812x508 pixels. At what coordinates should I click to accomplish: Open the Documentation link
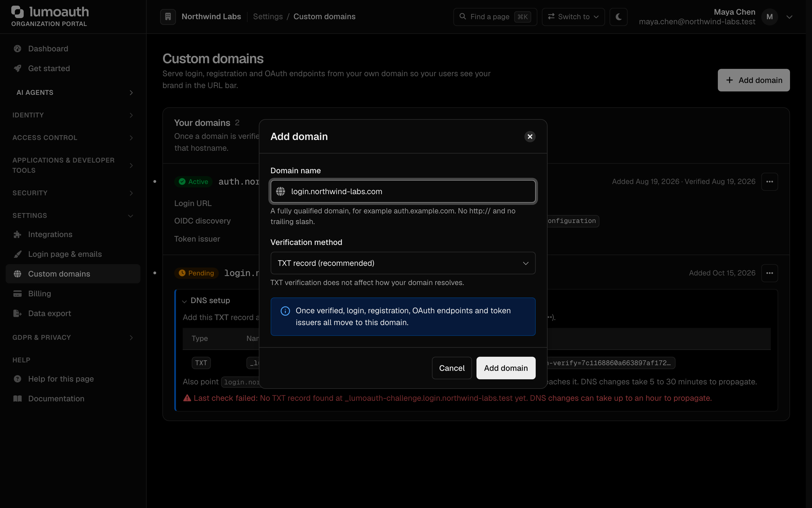(x=73, y=398)
